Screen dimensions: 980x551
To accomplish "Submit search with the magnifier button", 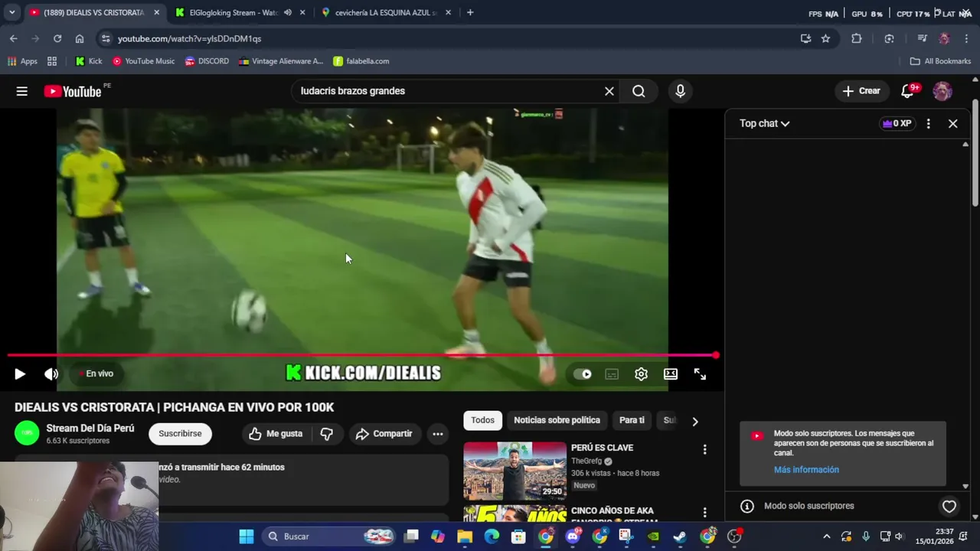I will 639,91.
